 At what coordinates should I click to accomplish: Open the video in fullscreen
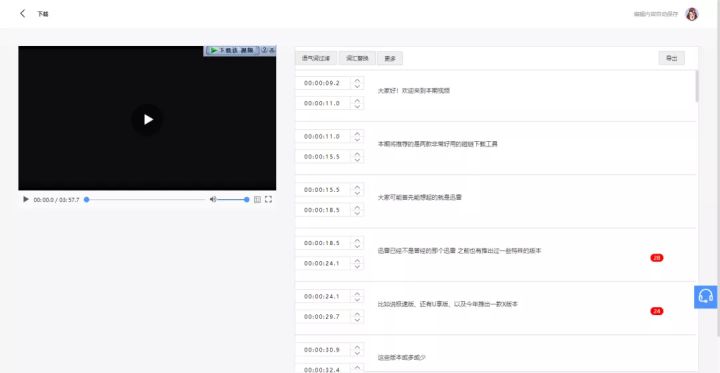269,199
